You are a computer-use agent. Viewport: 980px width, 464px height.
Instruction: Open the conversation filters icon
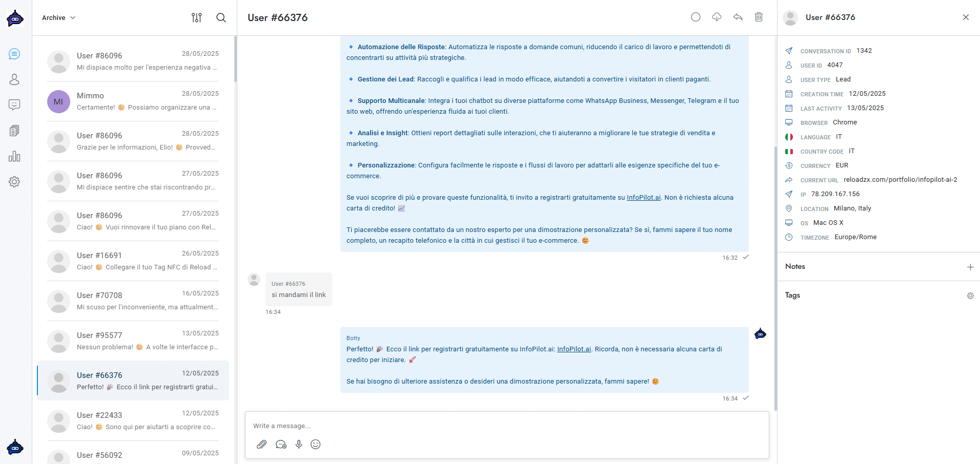click(x=197, y=18)
